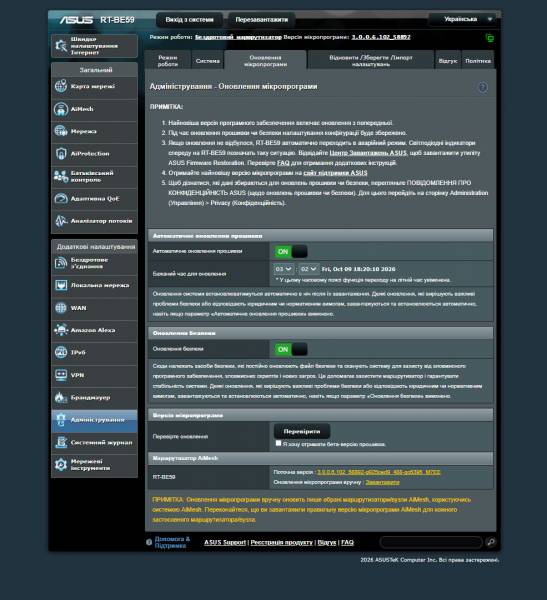Open restore/save/upload settings tab

pos(371,60)
